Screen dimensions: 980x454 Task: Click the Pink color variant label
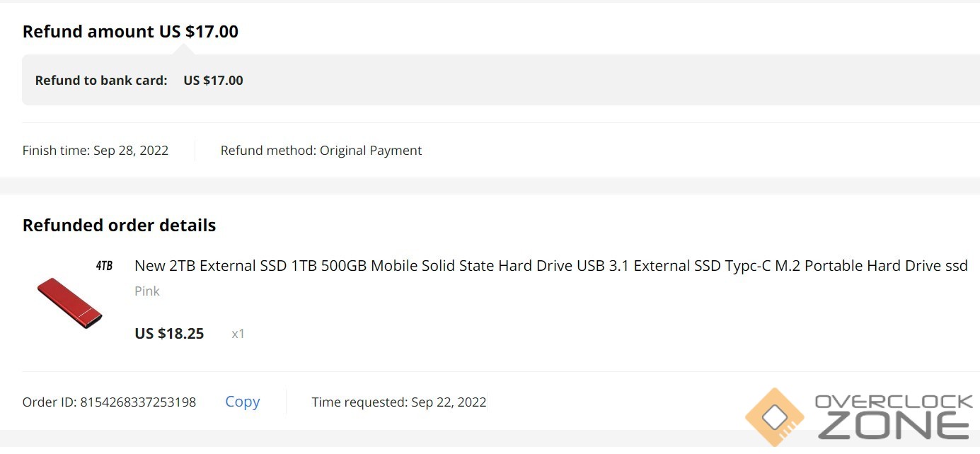147,291
